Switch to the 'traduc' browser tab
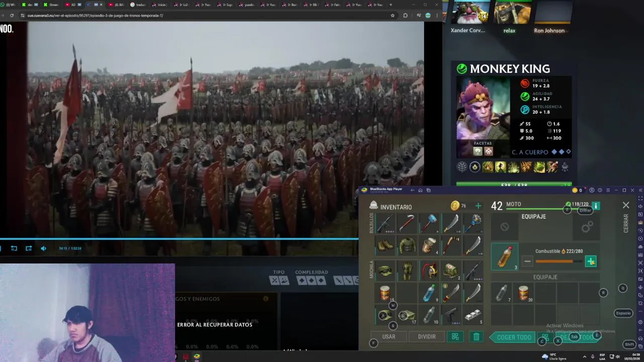Image resolution: width=644 pixels, height=362 pixels. pyautogui.click(x=139, y=5)
